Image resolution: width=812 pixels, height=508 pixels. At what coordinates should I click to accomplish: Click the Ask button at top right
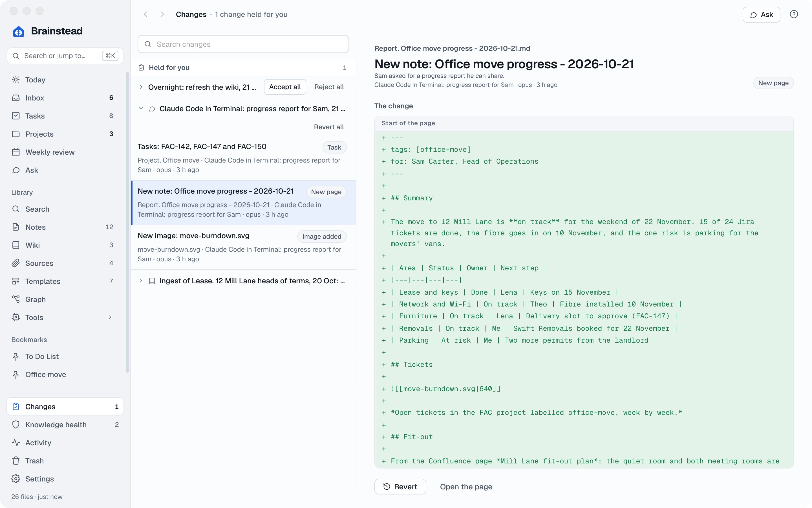point(761,14)
